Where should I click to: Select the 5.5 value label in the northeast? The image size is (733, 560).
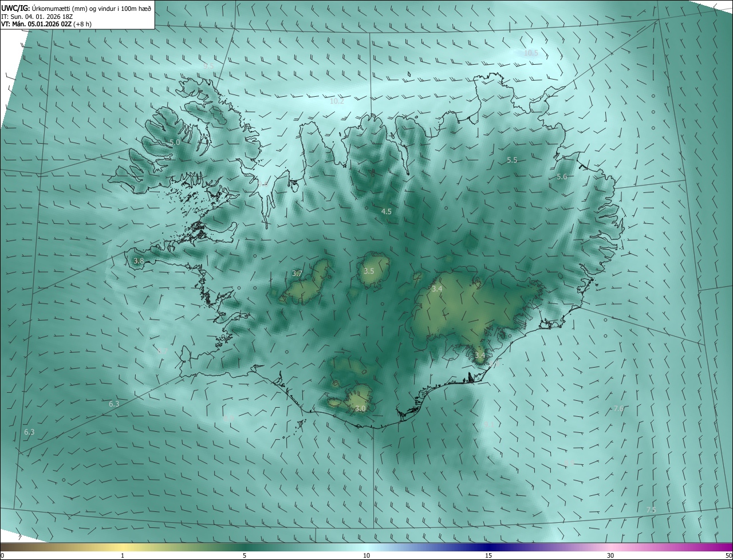[x=512, y=160]
